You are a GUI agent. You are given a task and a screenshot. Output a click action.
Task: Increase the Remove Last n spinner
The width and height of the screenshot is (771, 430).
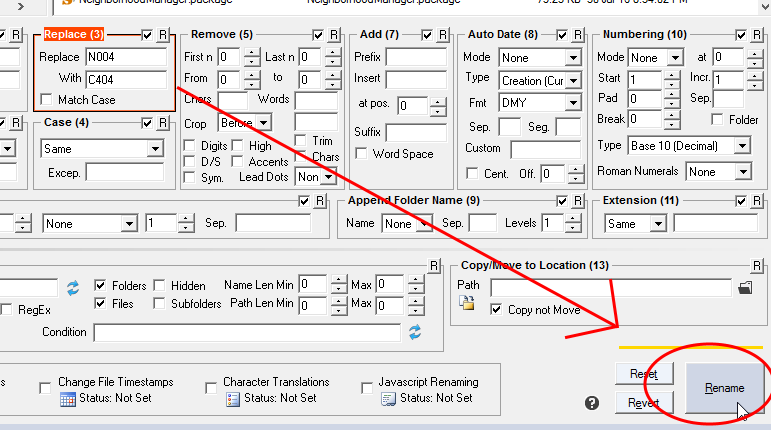click(x=333, y=53)
